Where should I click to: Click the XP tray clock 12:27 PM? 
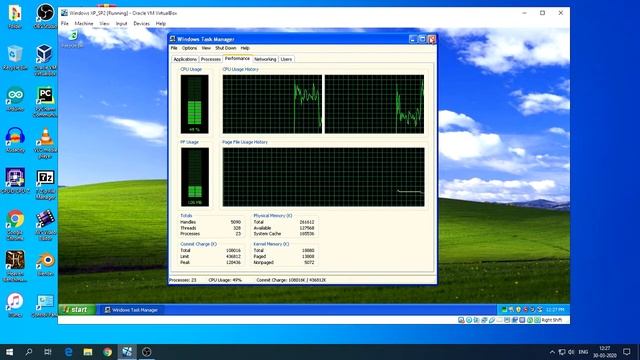(x=555, y=309)
